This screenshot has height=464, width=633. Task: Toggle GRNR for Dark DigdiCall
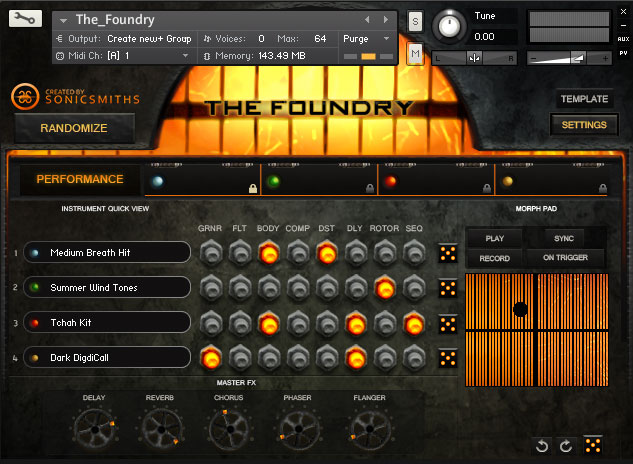(x=211, y=358)
